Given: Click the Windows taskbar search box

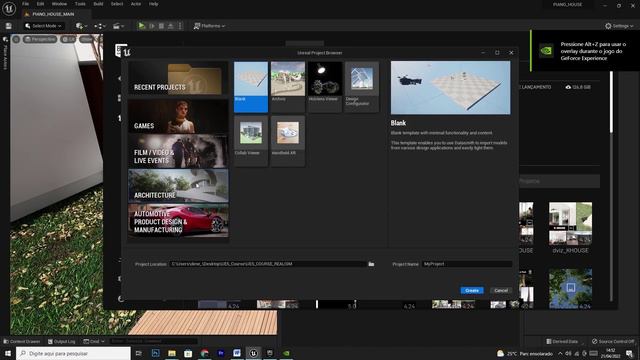Looking at the screenshot, I should coord(73,353).
